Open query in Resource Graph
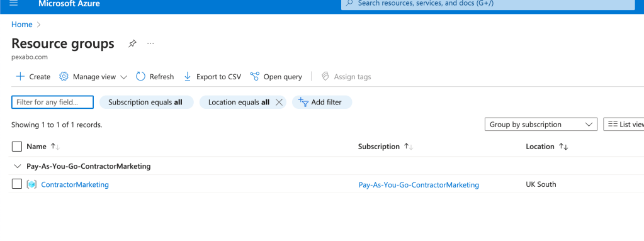This screenshot has width=644, height=241. click(x=276, y=77)
